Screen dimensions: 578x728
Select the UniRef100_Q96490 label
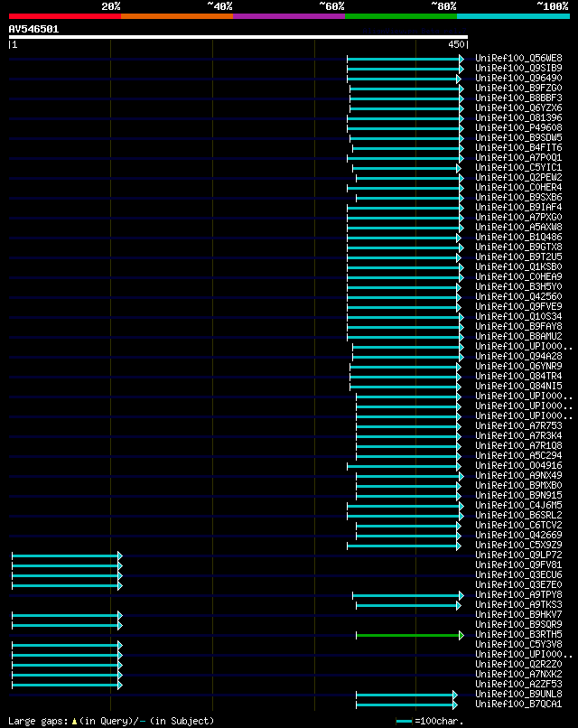pyautogui.click(x=518, y=78)
